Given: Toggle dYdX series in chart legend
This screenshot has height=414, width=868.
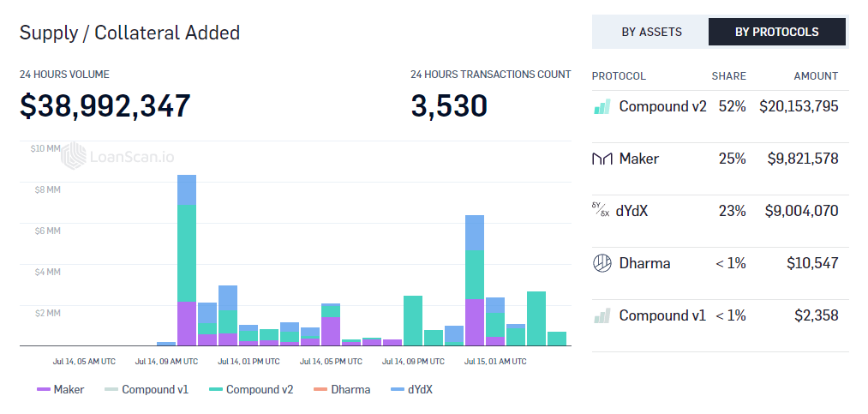Looking at the screenshot, I should pyautogui.click(x=411, y=390).
